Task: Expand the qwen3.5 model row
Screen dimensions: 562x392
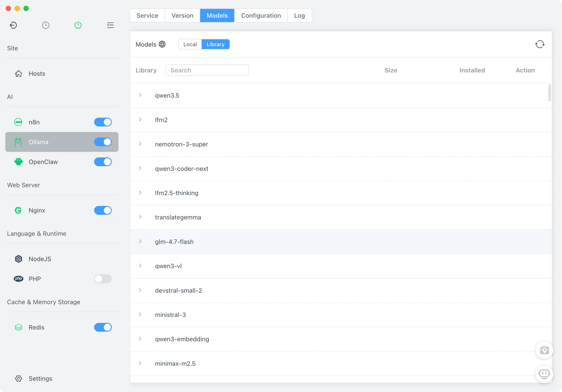Action: click(140, 95)
